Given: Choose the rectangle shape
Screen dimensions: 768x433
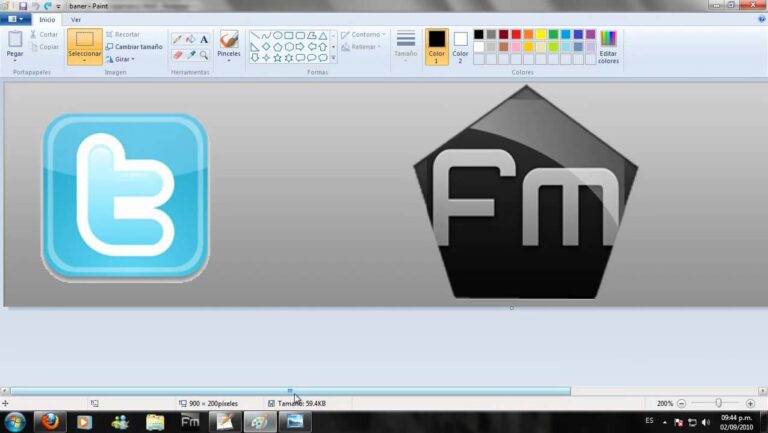Looking at the screenshot, I should tap(288, 35).
